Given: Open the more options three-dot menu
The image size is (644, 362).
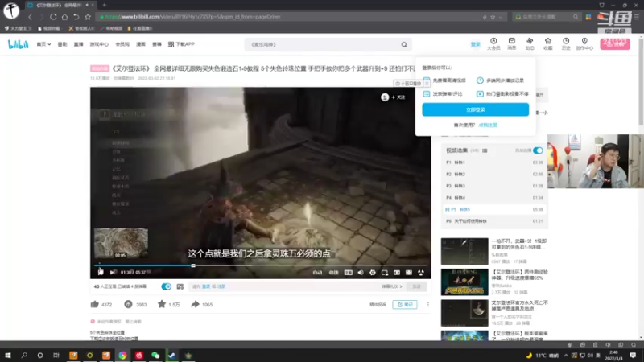Looking at the screenshot, I should tap(428, 305).
